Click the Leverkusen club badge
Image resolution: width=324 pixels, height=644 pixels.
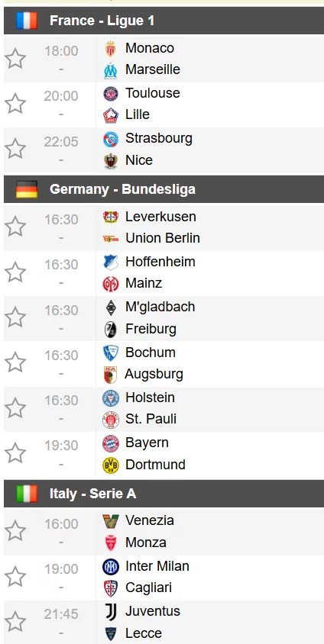111,217
